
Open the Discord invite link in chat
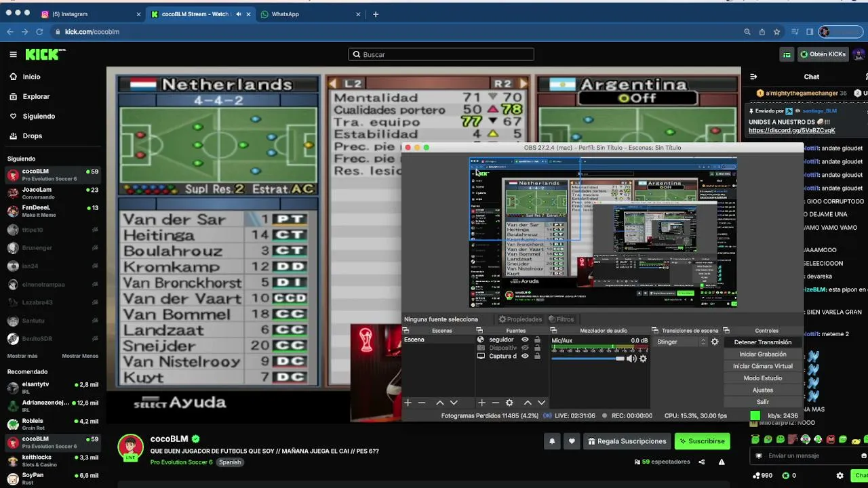pyautogui.click(x=791, y=130)
